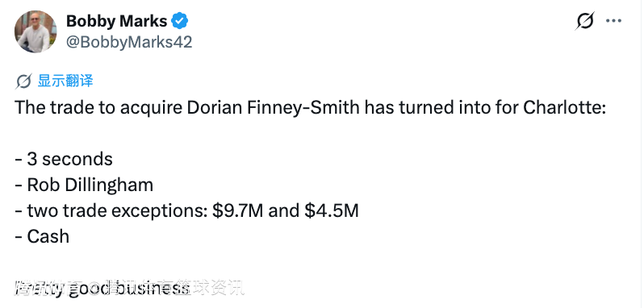Click the 腾讯体育 watermark at the bottom left
This screenshot has width=644, height=308.
pos(48,289)
